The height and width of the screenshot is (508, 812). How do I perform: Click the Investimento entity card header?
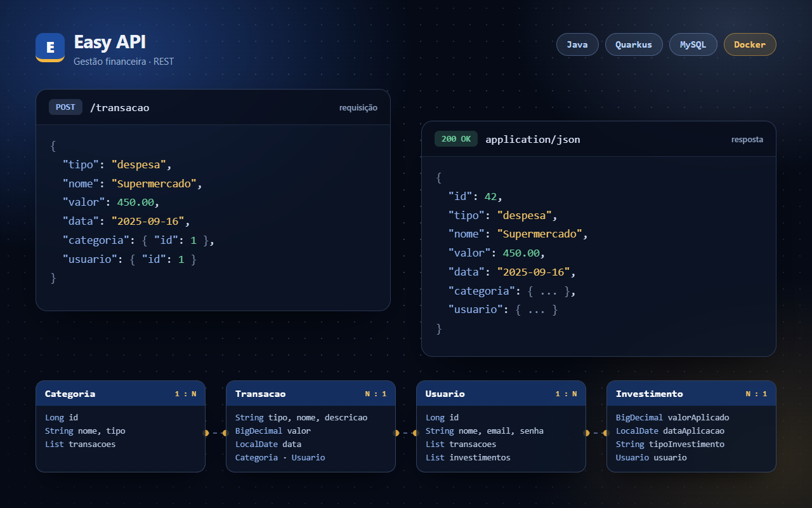coord(691,394)
